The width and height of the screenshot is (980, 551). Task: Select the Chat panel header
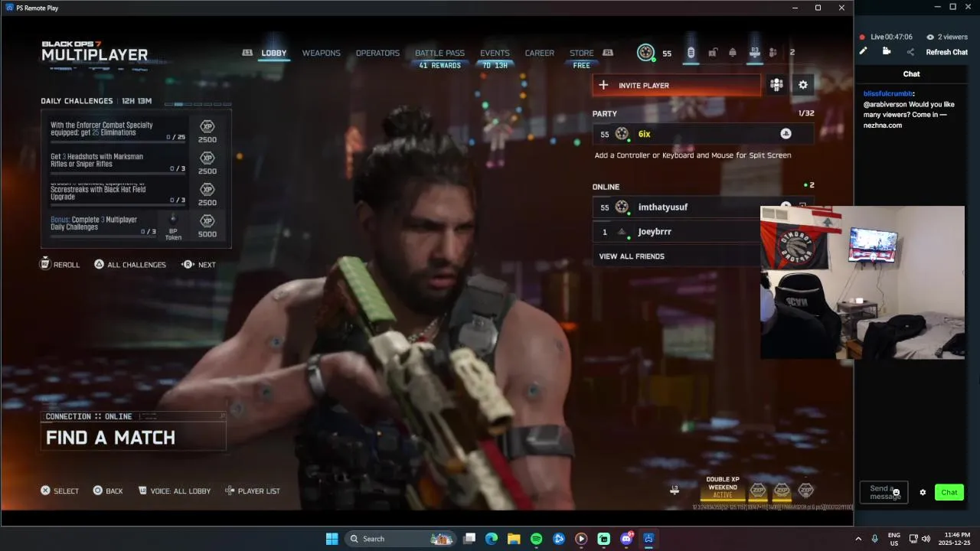(x=911, y=73)
